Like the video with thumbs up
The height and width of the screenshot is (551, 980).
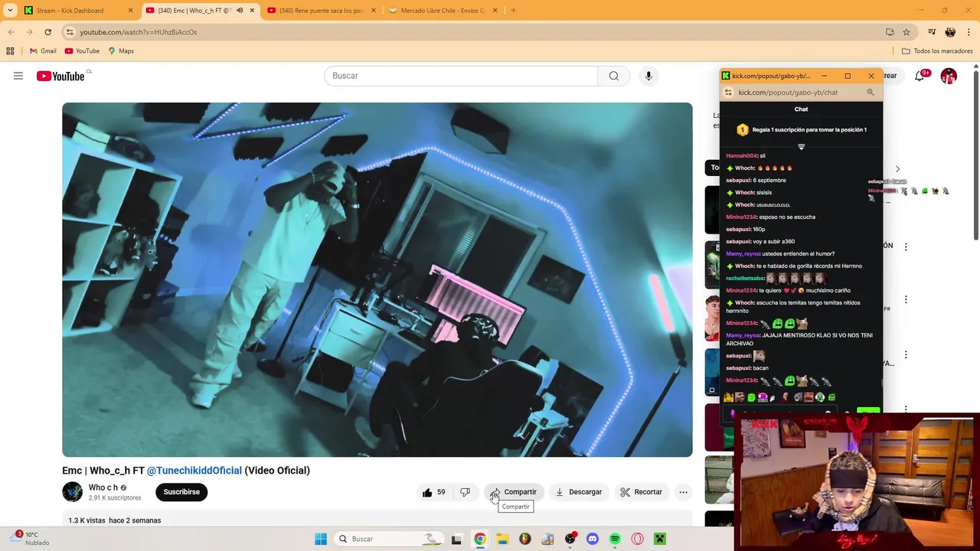(x=433, y=492)
